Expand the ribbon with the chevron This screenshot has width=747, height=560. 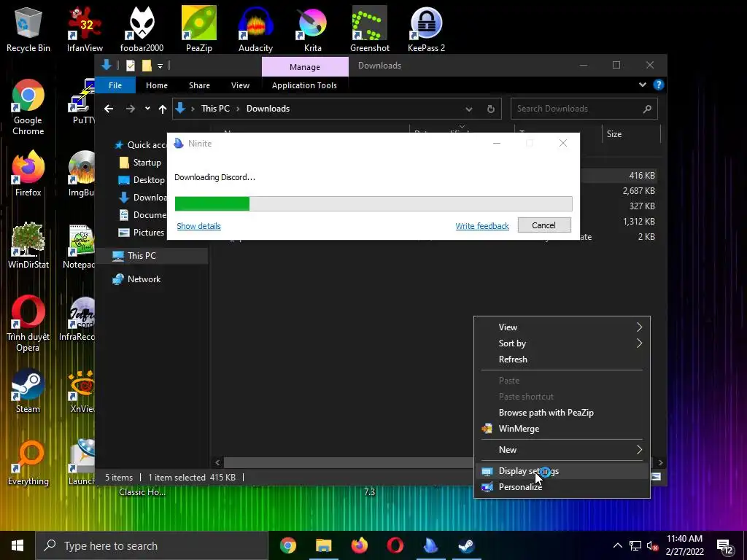(643, 85)
